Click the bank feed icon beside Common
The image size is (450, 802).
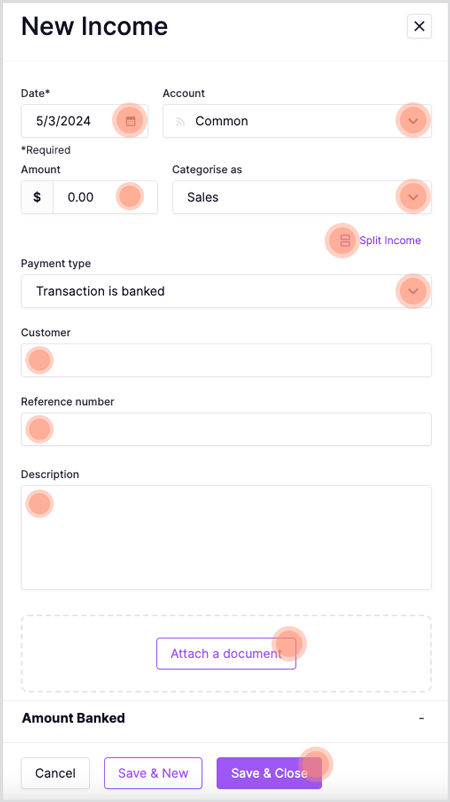pos(180,121)
